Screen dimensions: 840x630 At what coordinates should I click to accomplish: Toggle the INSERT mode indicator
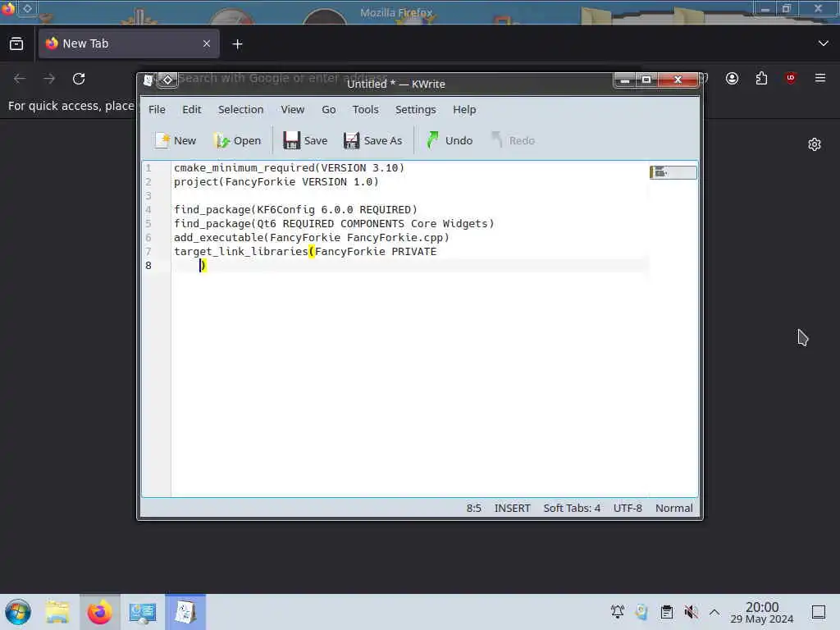click(x=512, y=508)
